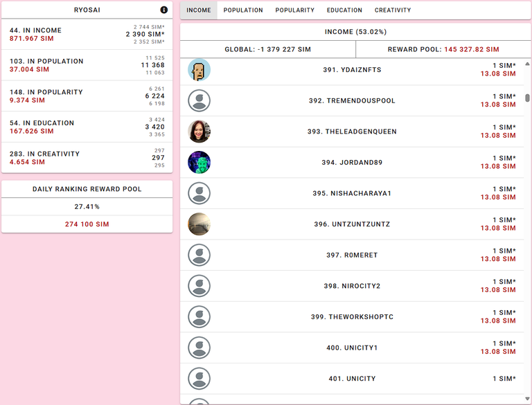Click the 3 420 education value

[154, 127]
